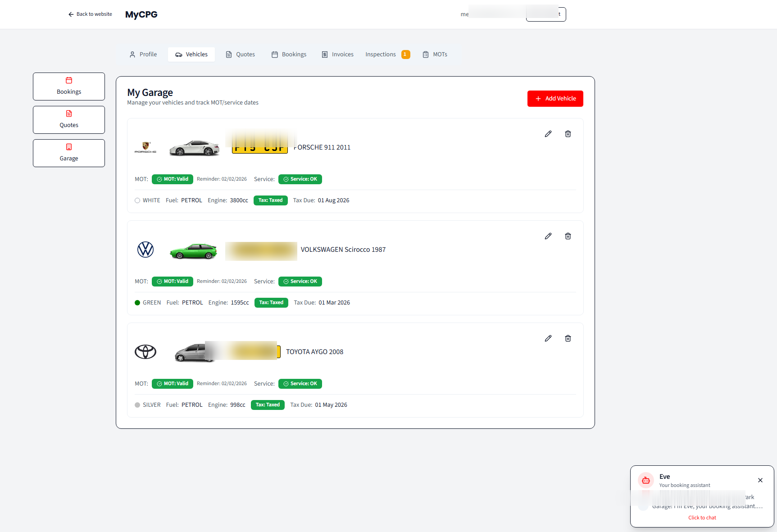Open the Quotes sidebar button
This screenshot has width=777, height=532.
69,120
